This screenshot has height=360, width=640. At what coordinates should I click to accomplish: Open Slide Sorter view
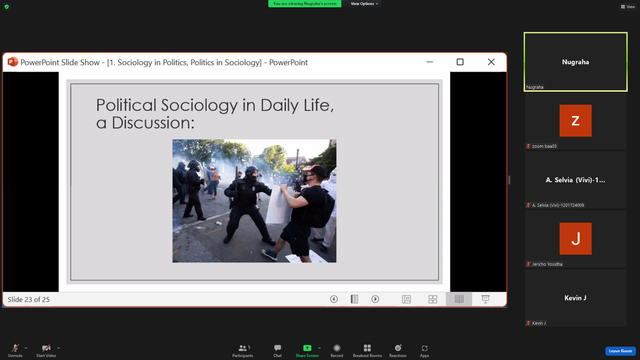pos(433,299)
